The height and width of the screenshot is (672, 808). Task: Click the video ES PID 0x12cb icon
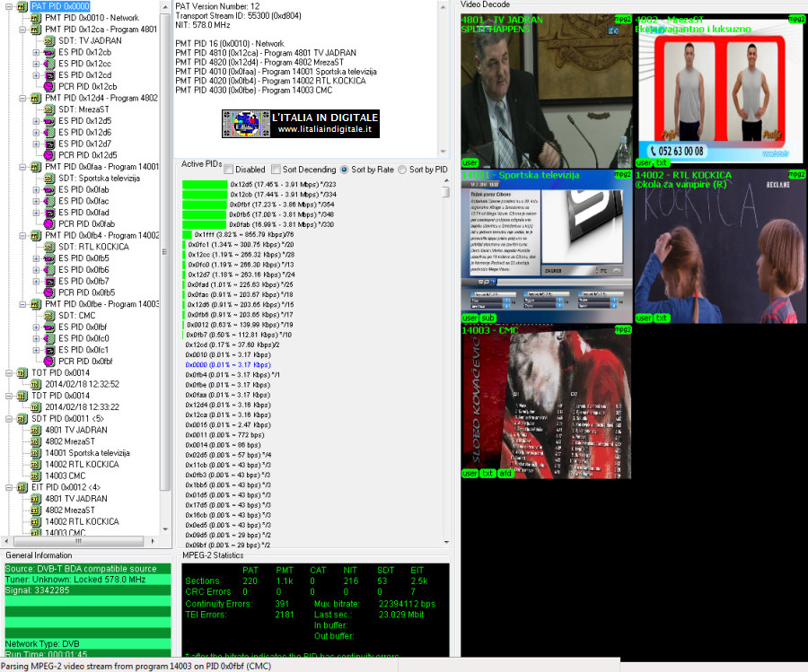(x=49, y=52)
